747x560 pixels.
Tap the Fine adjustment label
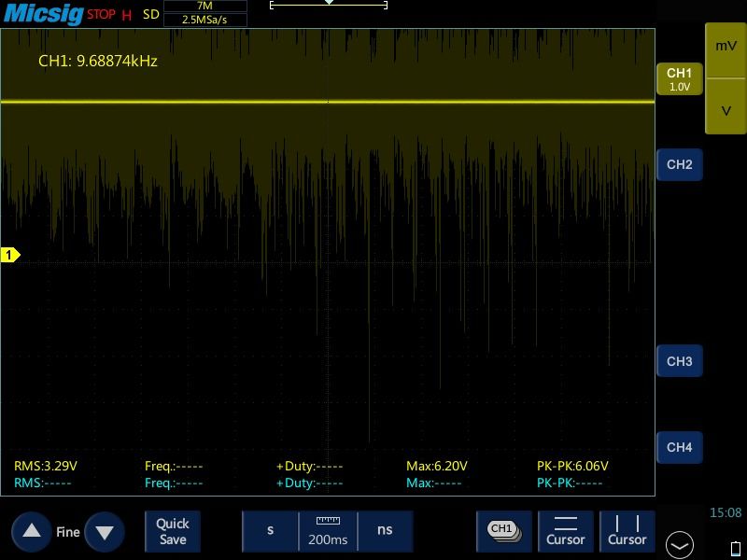pos(67,532)
